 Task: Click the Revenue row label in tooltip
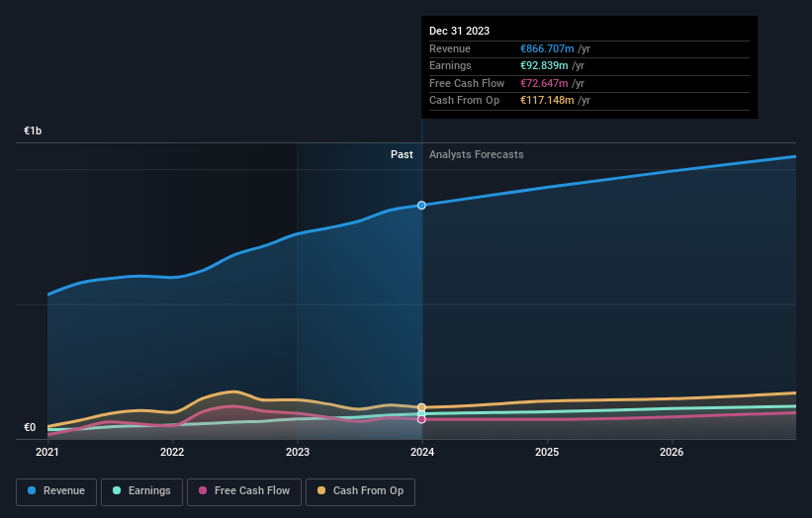coord(450,48)
